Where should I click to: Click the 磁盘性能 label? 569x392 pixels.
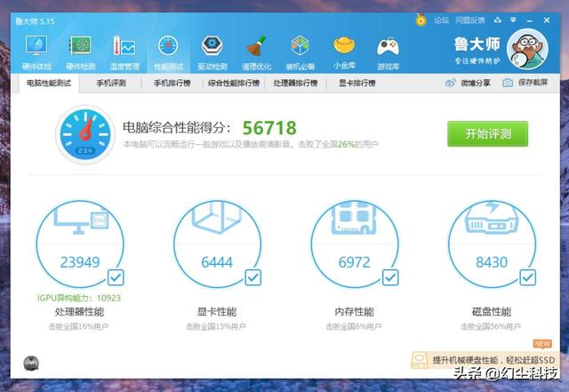(492, 311)
